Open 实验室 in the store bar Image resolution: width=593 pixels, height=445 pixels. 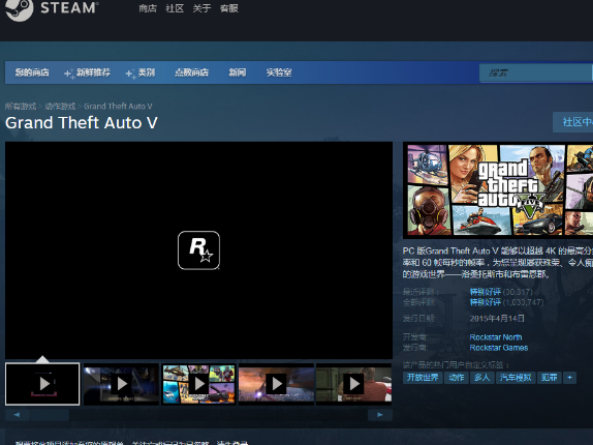(x=279, y=72)
